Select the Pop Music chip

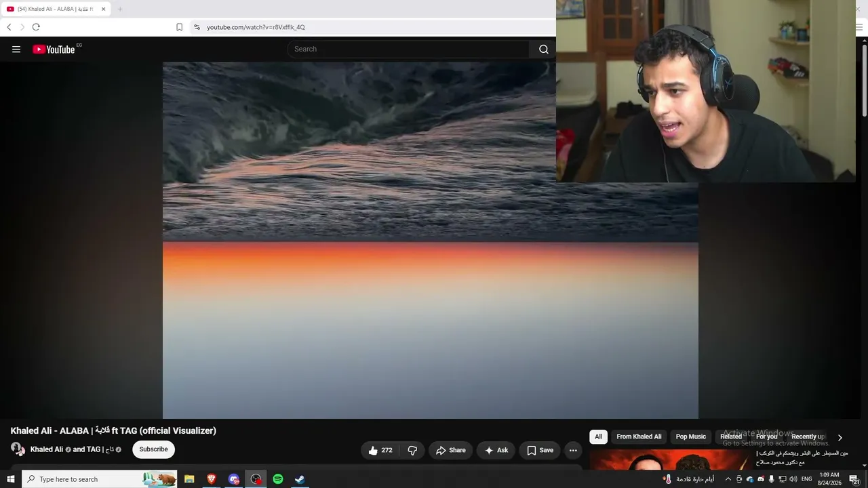coord(691,436)
